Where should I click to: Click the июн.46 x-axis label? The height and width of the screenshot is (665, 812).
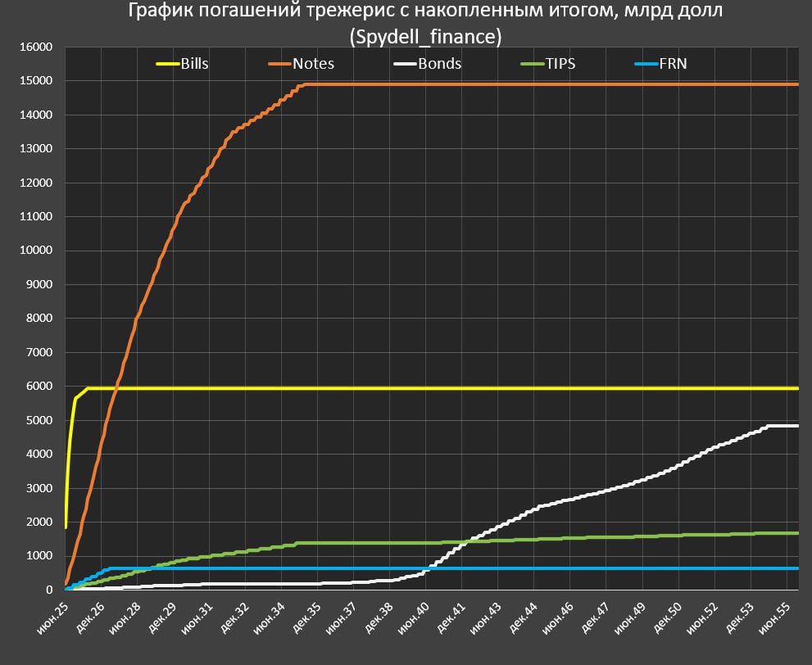(x=558, y=617)
